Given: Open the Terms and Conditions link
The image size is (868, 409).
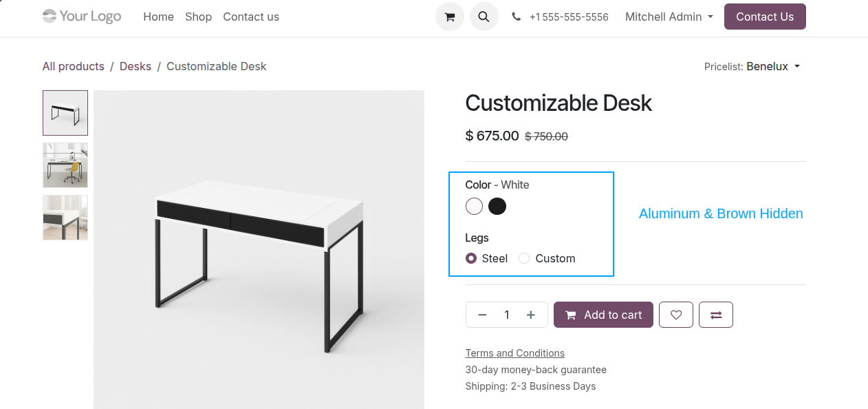Looking at the screenshot, I should click(515, 353).
